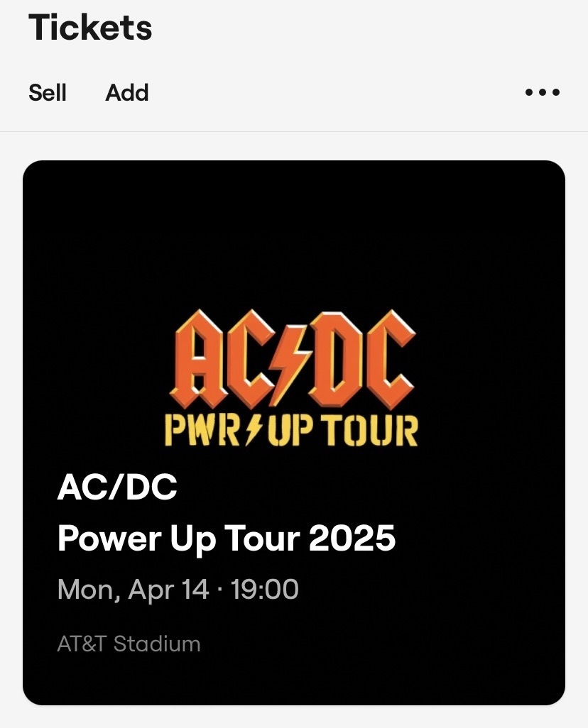
Task: Tap the Add option
Action: 127,93
